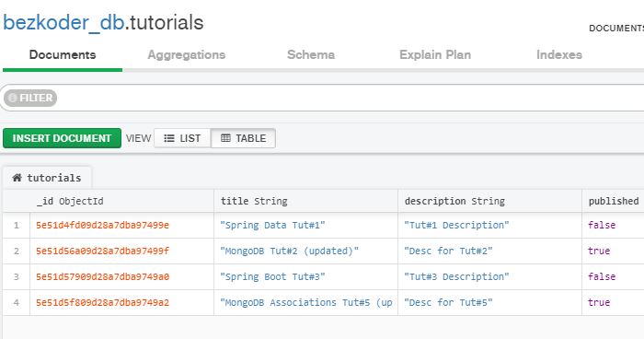Viewport: 644px width, 339px height.
Task: Open the Aggregations tab
Action: [187, 54]
